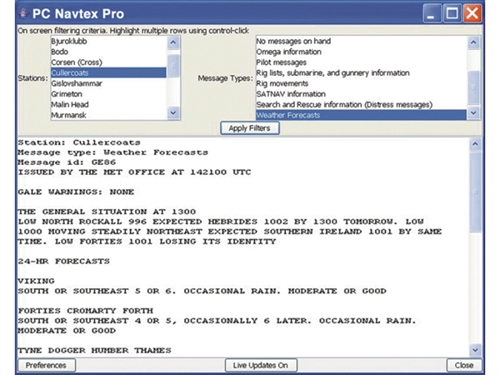Click the 'Message id: GE86' line
Screen dimensions: 500x375
point(67,162)
